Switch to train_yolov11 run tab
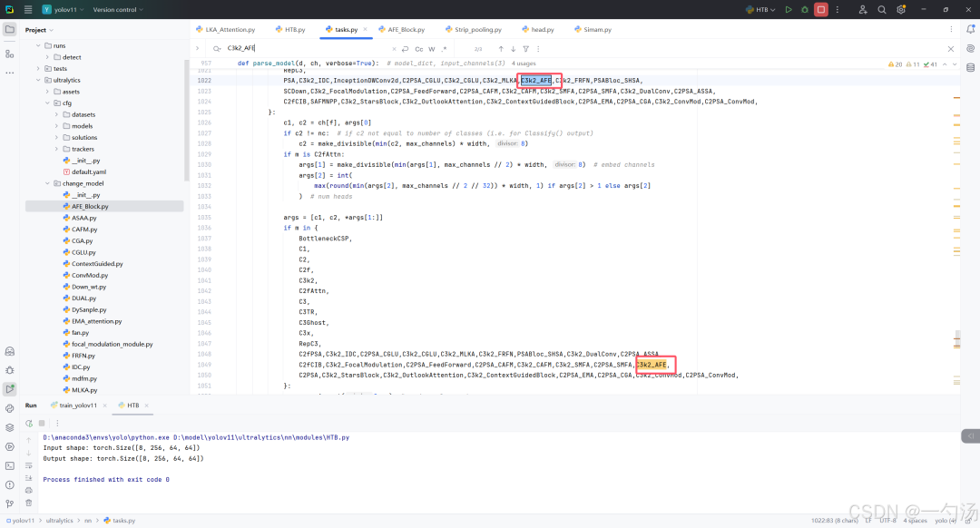The image size is (980, 528). (x=78, y=406)
